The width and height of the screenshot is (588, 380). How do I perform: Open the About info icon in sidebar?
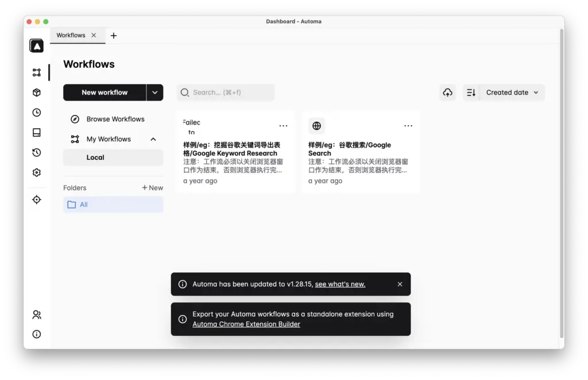36,334
